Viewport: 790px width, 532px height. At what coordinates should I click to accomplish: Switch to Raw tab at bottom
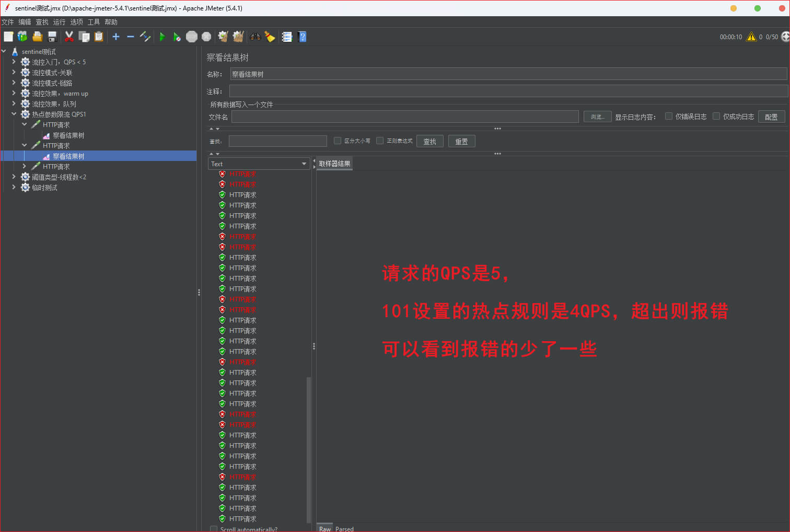click(325, 529)
